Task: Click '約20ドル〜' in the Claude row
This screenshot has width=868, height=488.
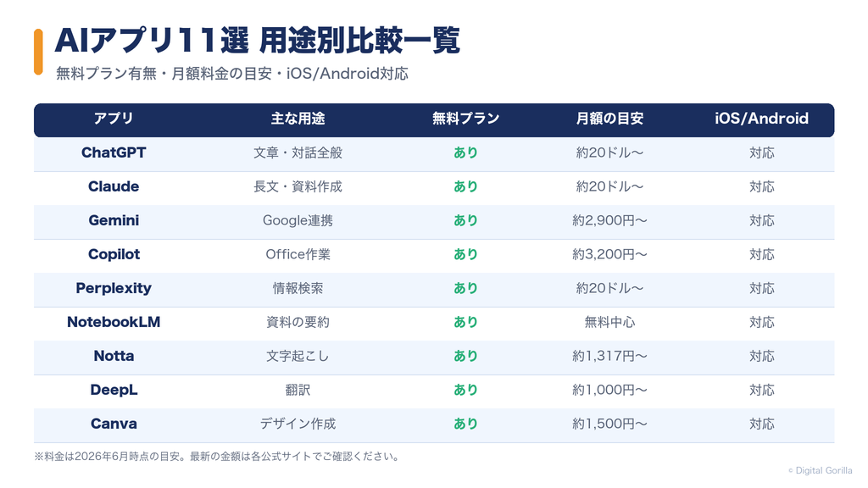Action: point(609,186)
